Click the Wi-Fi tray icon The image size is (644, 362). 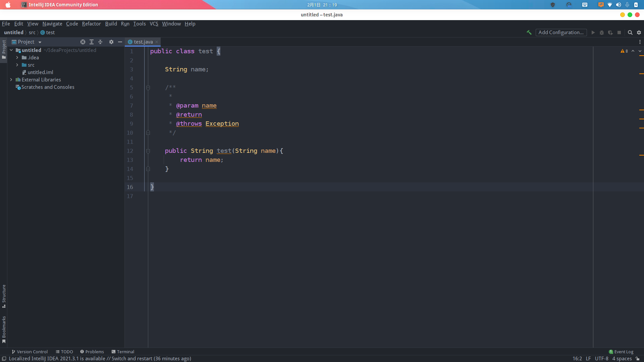tap(610, 5)
